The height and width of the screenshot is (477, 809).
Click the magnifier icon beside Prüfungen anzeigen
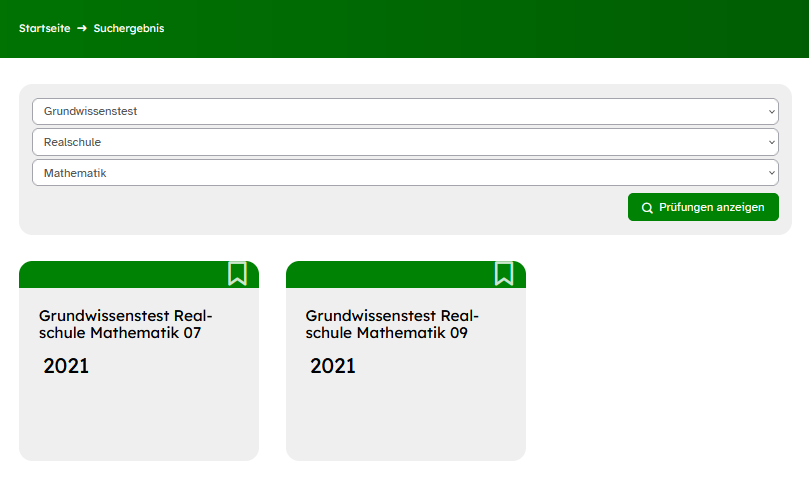click(x=647, y=208)
